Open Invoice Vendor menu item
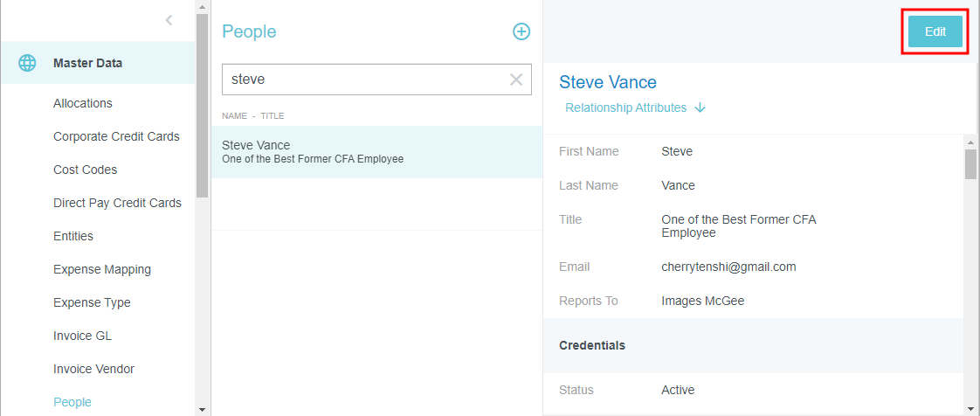This screenshot has width=980, height=416. pyautogui.click(x=93, y=369)
